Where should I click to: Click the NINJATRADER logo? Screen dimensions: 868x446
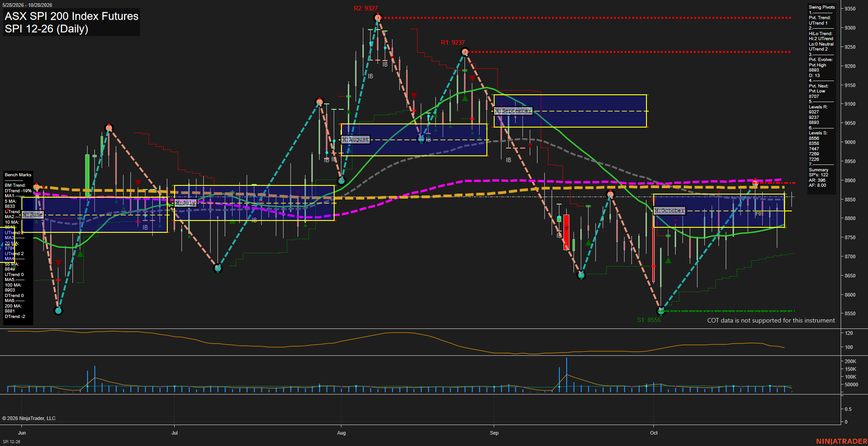[842, 441]
